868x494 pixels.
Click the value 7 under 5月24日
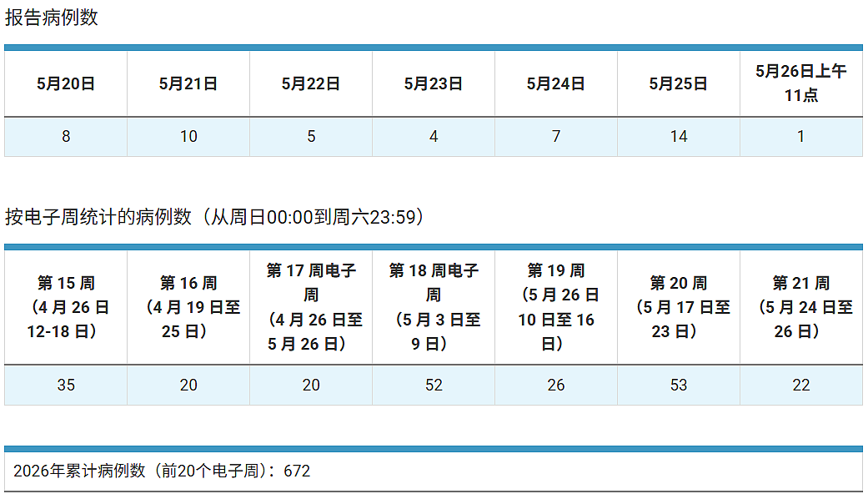[x=556, y=137]
